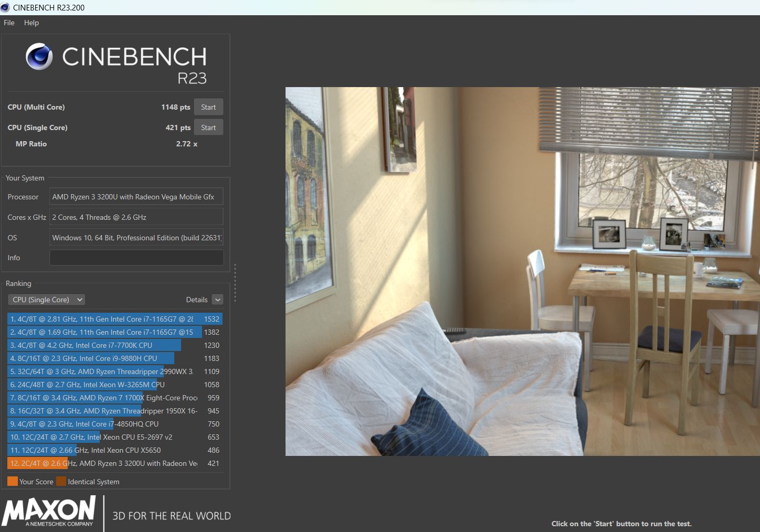This screenshot has width=760, height=532.
Task: Click the Details label in Ranking
Action: point(197,300)
